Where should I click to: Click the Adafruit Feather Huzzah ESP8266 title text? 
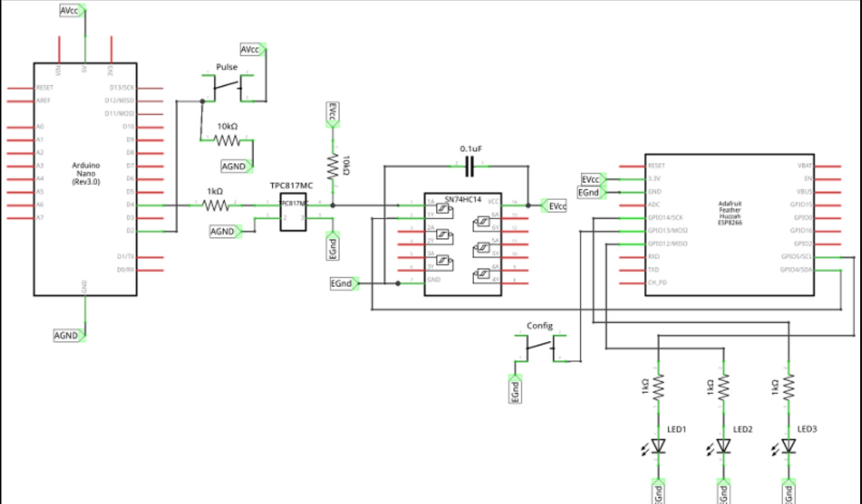(730, 213)
